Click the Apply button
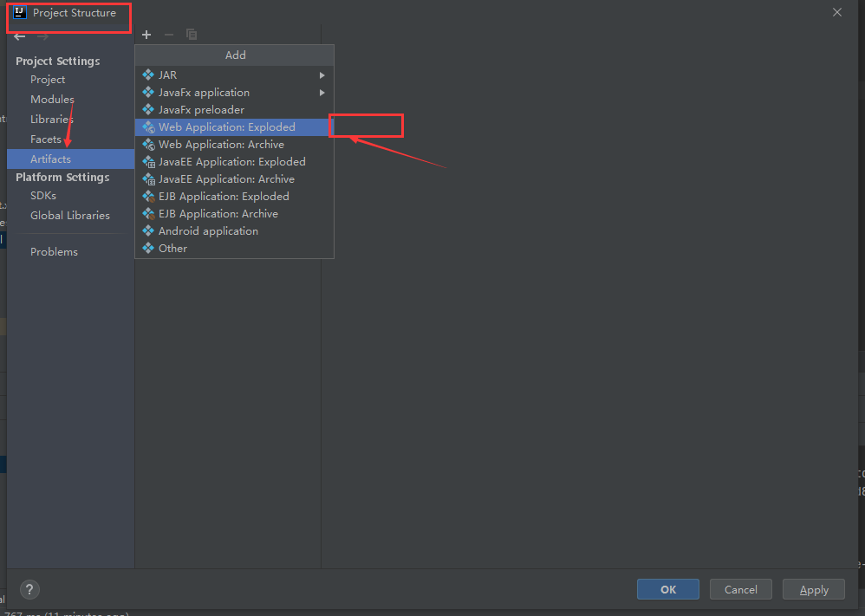865x616 pixels. tap(814, 589)
